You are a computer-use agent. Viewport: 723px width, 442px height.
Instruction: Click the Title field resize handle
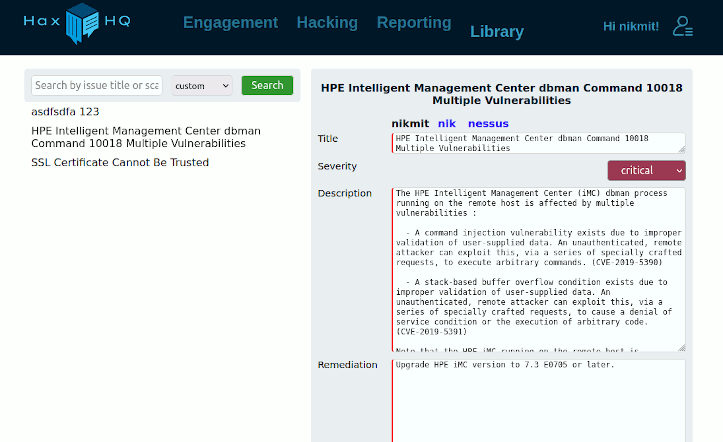pyautogui.click(x=682, y=149)
